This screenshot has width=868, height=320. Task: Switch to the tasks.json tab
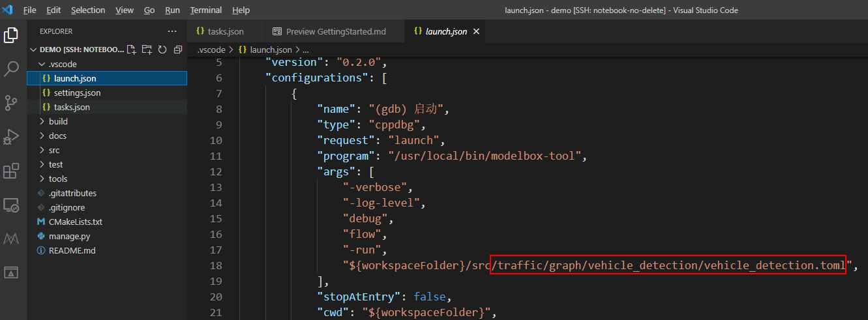tap(225, 31)
